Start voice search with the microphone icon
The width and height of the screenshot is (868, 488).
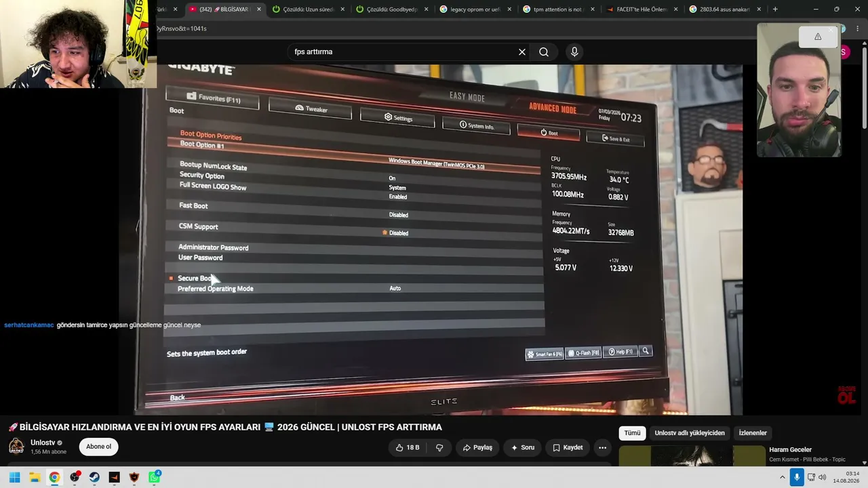574,52
